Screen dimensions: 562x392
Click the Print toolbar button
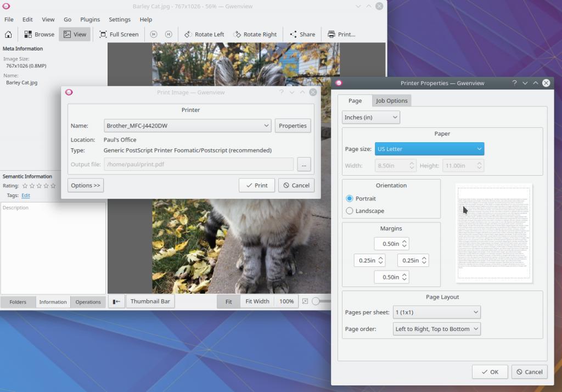tap(341, 34)
